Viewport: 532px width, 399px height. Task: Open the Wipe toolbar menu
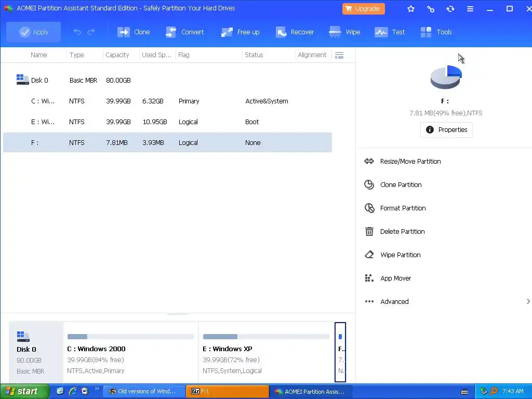(344, 32)
